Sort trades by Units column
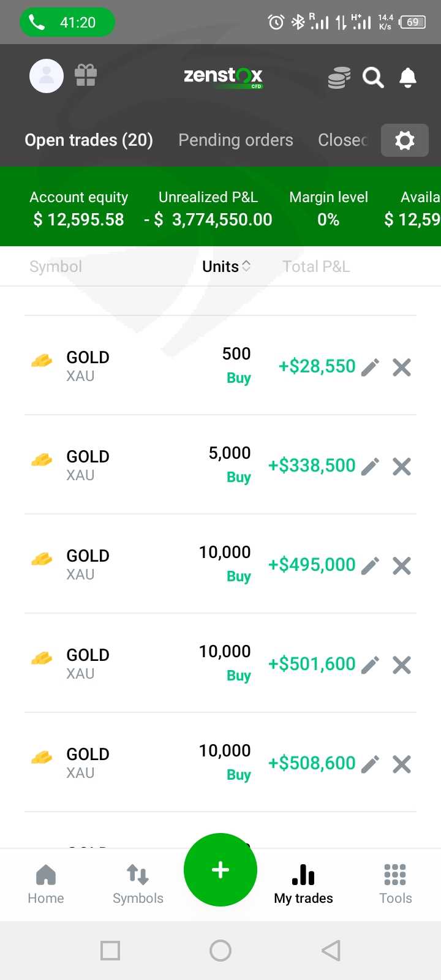The height and width of the screenshot is (980, 441). point(226,266)
